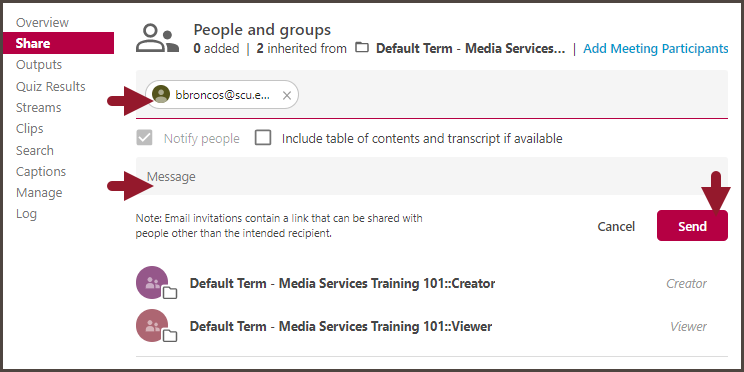
Task: Click the recipients input field
Action: point(432,94)
